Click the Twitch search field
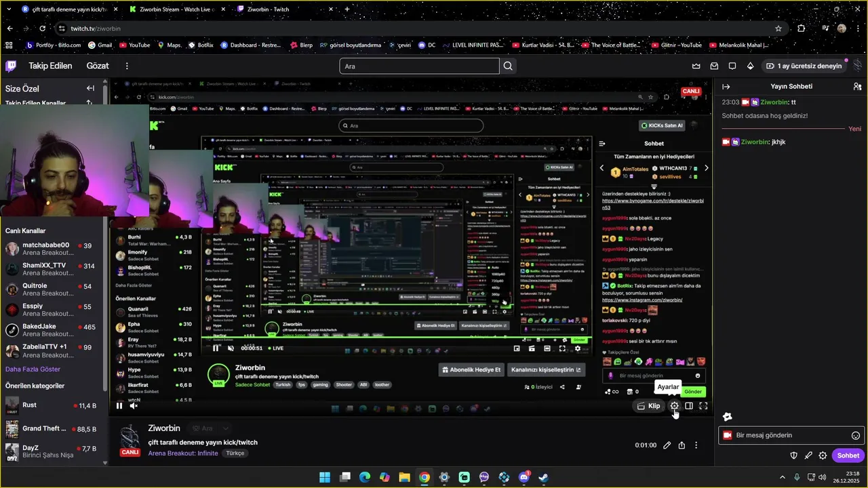Viewport: 868px width, 488px height. coord(420,66)
